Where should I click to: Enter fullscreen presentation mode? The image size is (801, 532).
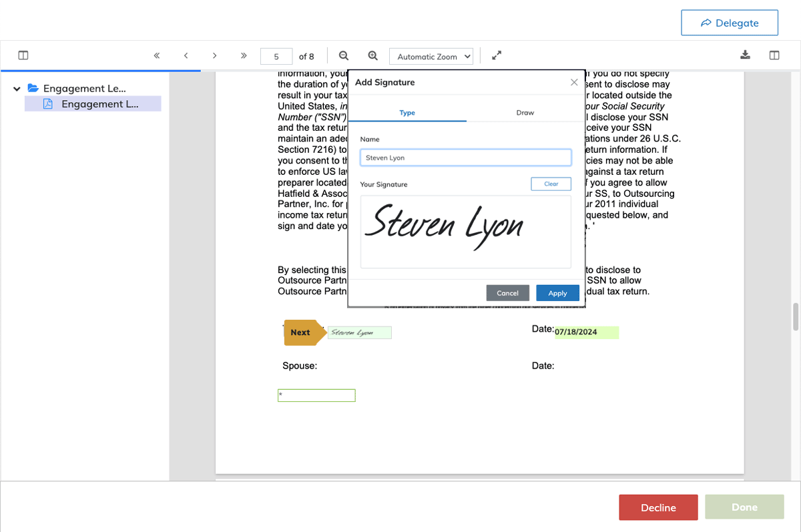497,56
